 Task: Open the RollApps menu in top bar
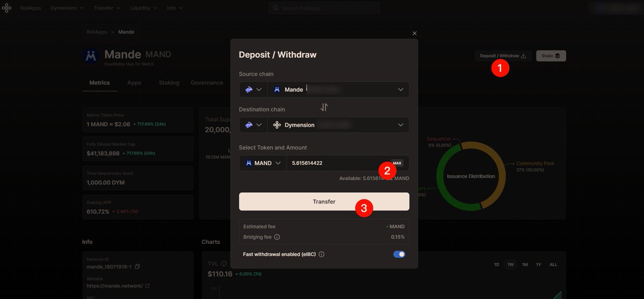(x=30, y=9)
